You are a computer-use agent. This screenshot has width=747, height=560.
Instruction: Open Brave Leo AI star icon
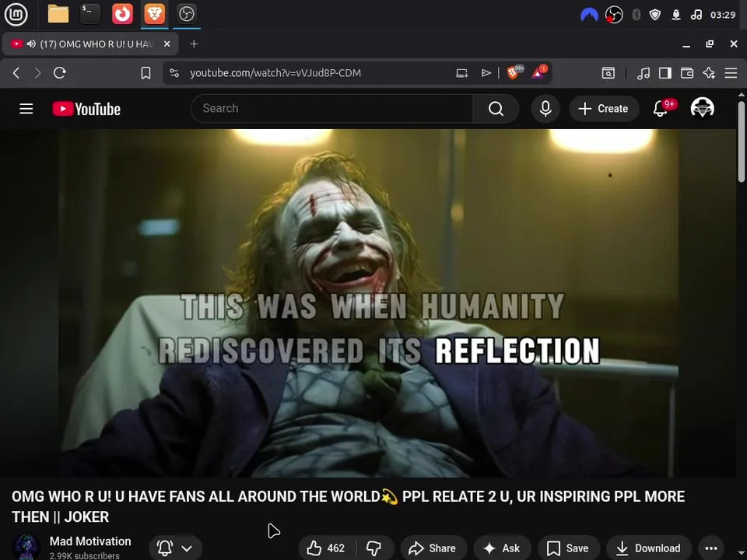pyautogui.click(x=709, y=73)
